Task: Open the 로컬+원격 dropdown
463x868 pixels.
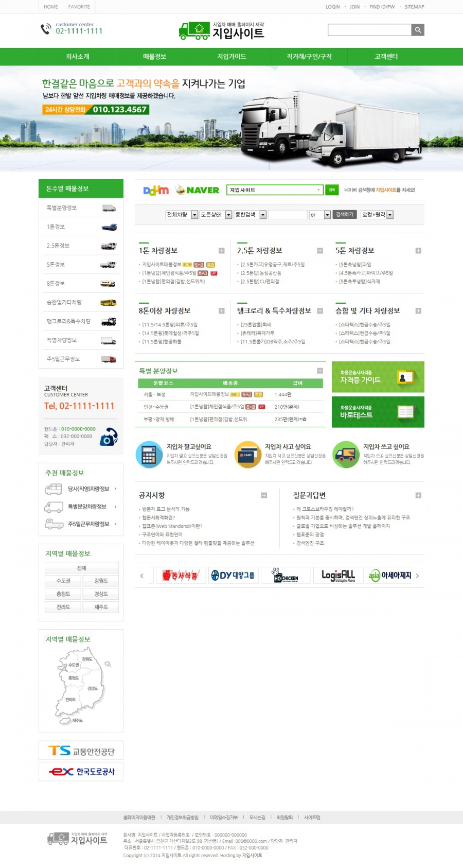Action: (x=377, y=215)
